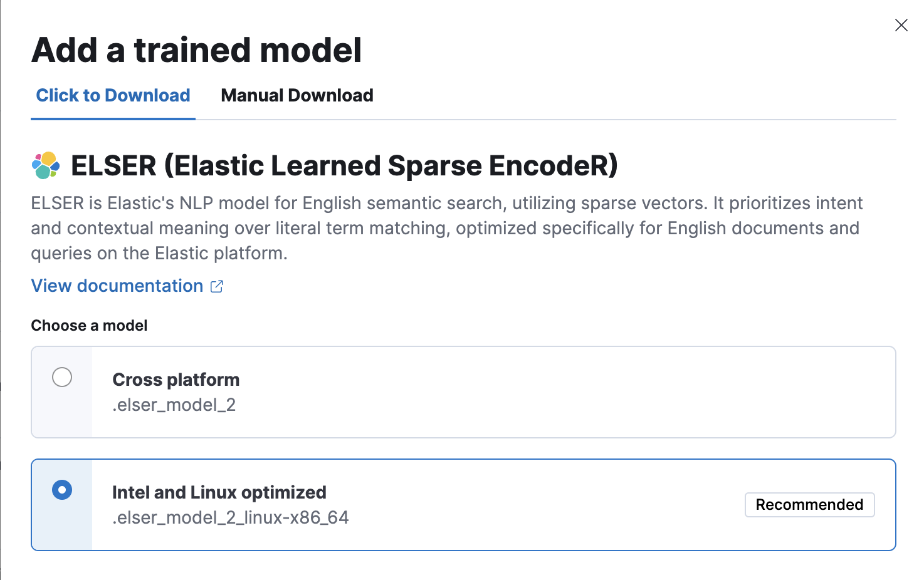Viewport: 924px width, 580px height.
Task: Click the Cross platform card title
Action: tap(176, 380)
